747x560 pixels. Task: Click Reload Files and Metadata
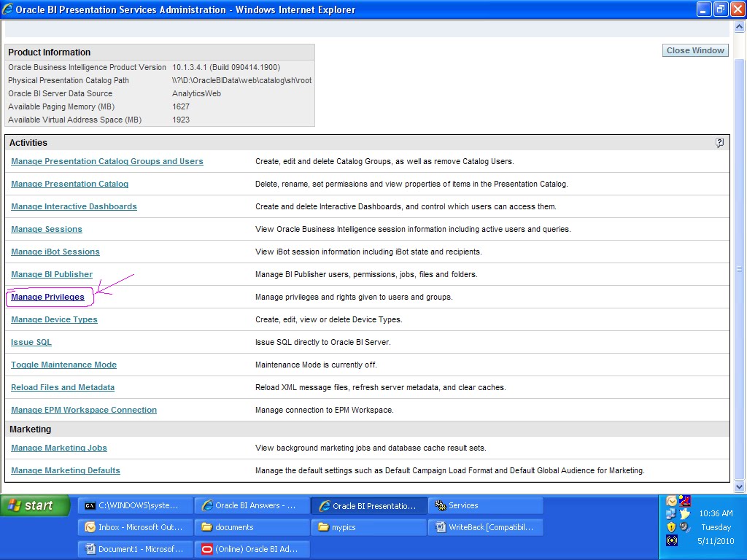click(63, 388)
